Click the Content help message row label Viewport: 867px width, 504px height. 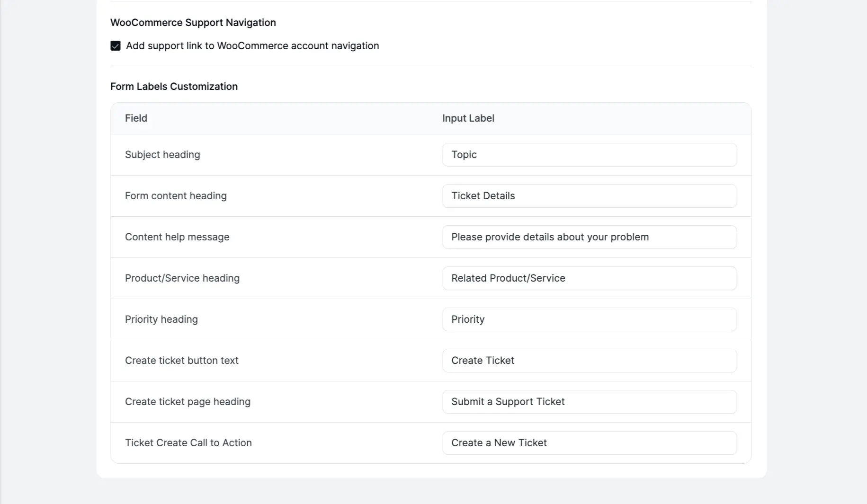(x=177, y=237)
